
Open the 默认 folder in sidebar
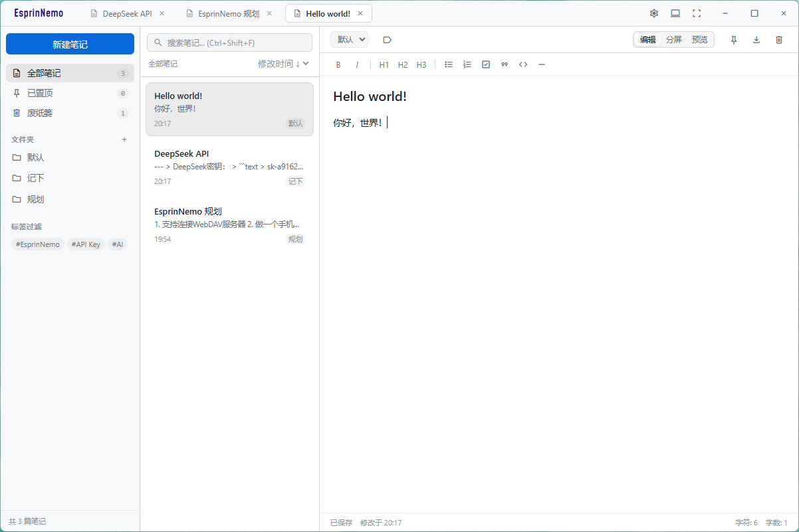pyautogui.click(x=70, y=157)
